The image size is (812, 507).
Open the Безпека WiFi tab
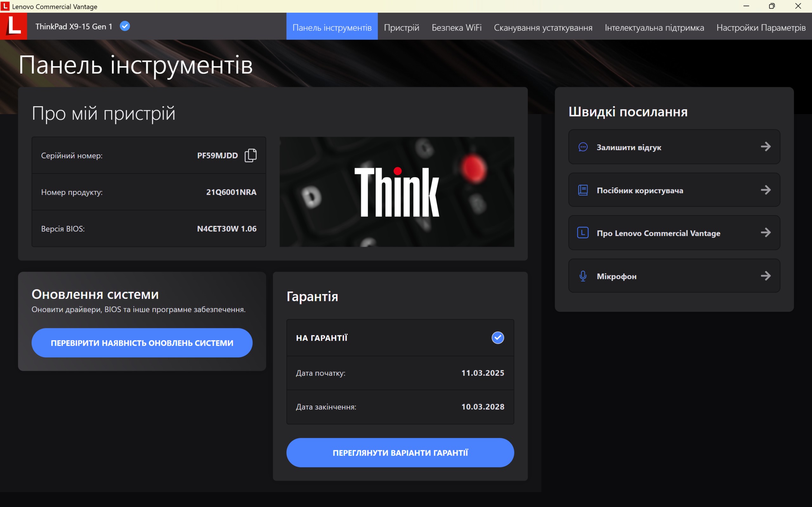click(456, 28)
